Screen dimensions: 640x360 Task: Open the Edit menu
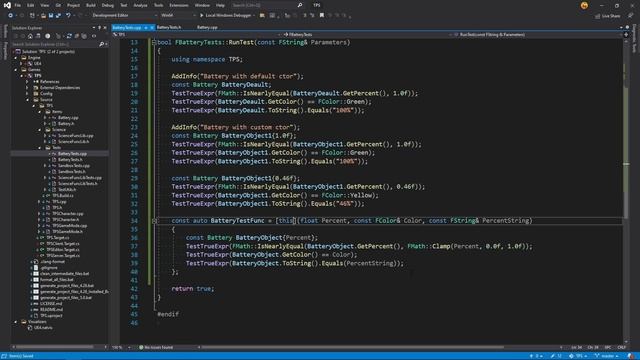pos(31,5)
